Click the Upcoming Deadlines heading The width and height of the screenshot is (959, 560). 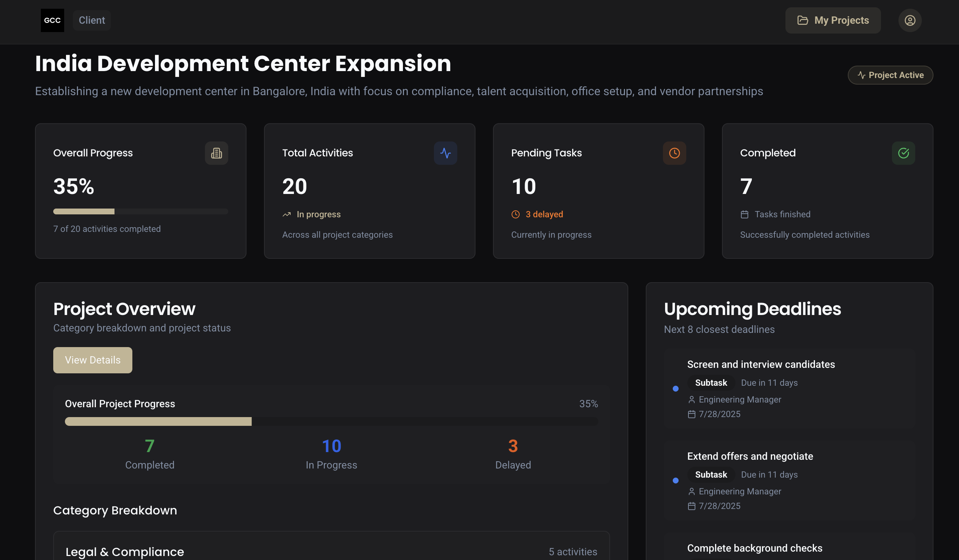coord(752,309)
